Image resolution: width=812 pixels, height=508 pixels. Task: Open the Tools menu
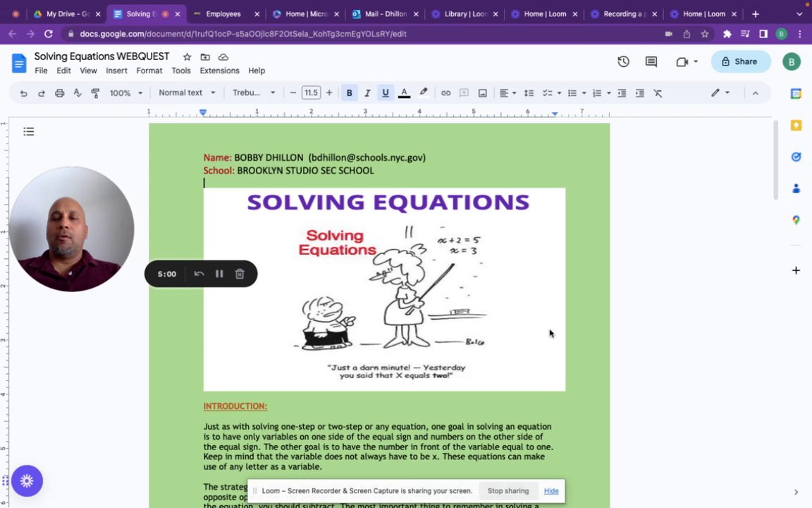pos(181,71)
